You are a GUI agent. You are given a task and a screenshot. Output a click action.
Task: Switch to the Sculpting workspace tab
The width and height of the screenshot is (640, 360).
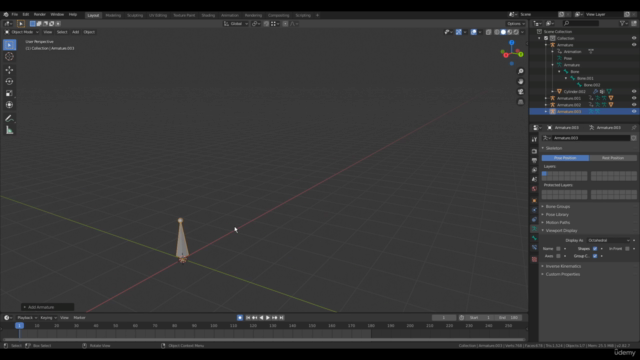coord(135,15)
